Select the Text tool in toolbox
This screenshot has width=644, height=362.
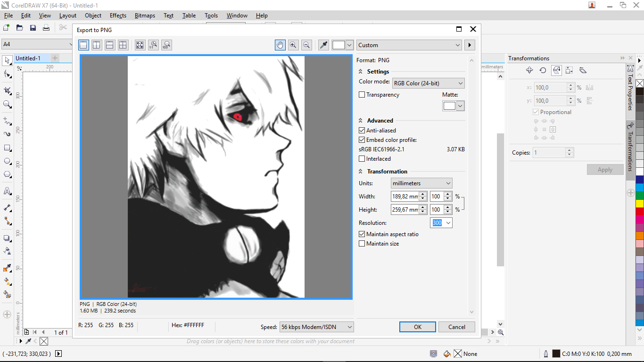click(x=7, y=191)
